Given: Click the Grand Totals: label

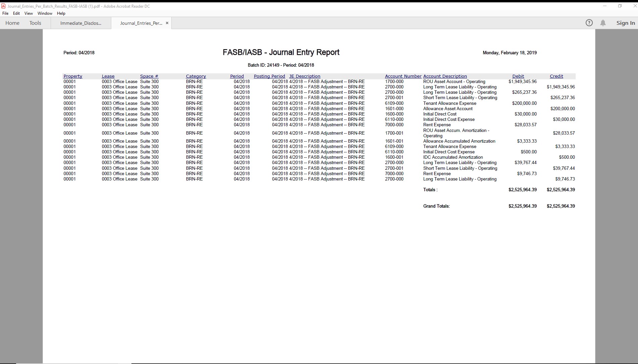Looking at the screenshot, I should [x=436, y=206].
